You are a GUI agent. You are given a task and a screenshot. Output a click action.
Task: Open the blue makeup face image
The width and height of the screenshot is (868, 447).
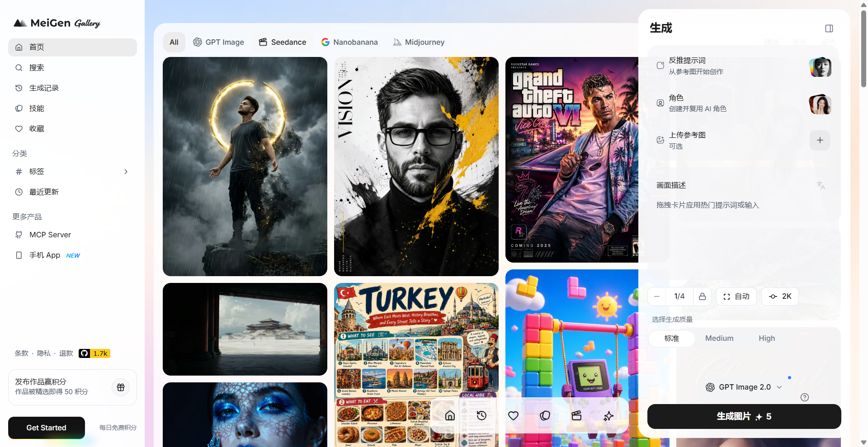[x=245, y=414]
